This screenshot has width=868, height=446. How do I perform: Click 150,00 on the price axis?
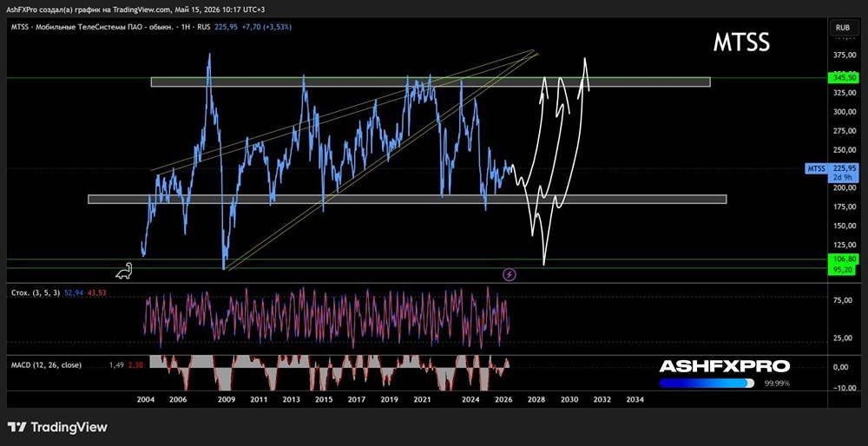843,226
